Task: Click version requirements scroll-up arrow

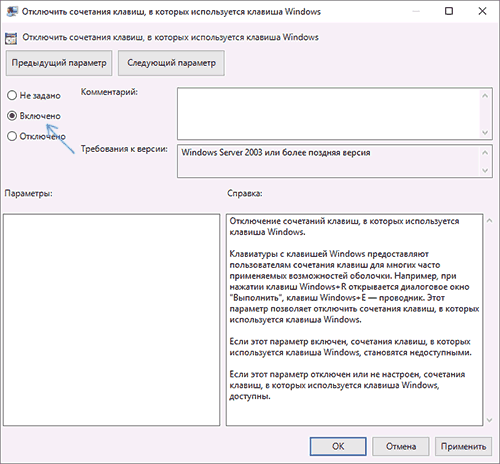Action: [x=485, y=153]
